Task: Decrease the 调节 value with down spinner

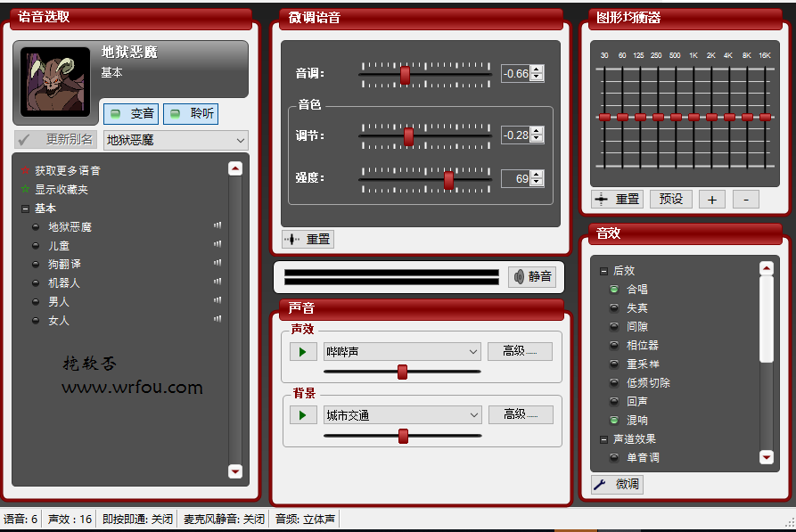Action: pos(538,139)
